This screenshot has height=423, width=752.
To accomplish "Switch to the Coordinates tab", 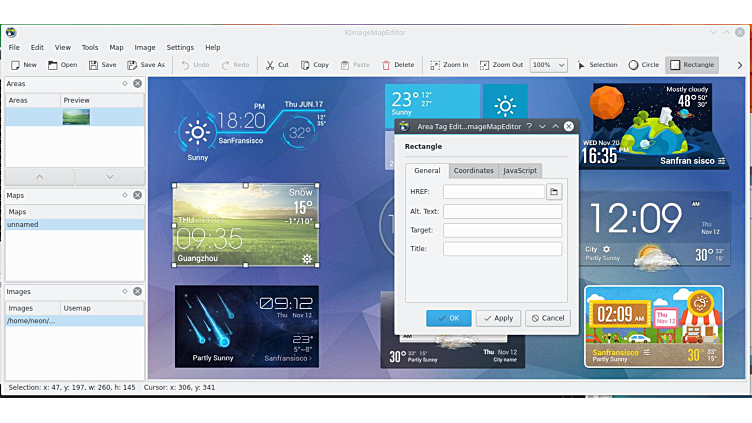I will point(473,171).
